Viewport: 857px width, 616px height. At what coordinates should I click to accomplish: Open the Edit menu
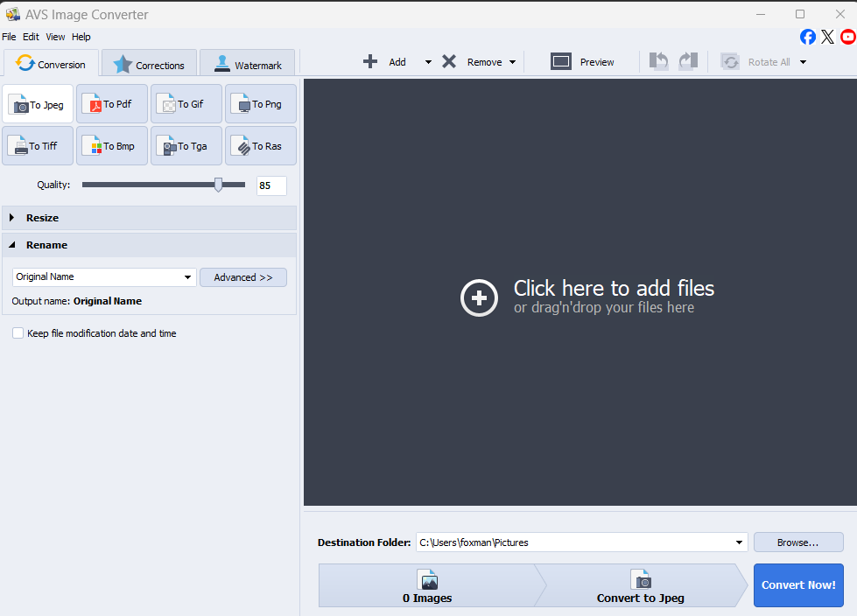pyautogui.click(x=31, y=37)
